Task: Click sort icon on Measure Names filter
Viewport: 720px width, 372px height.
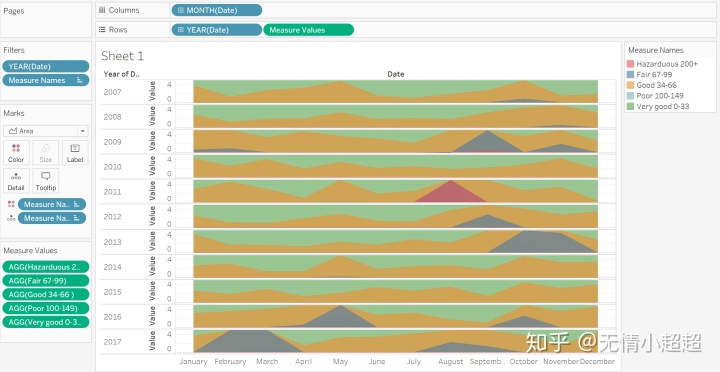Action: tap(80, 80)
